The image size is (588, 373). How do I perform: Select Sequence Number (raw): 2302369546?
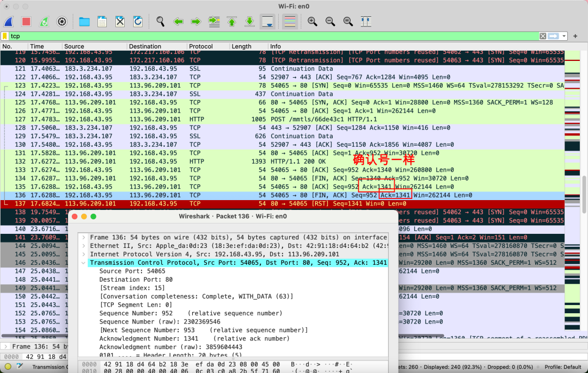(160, 322)
